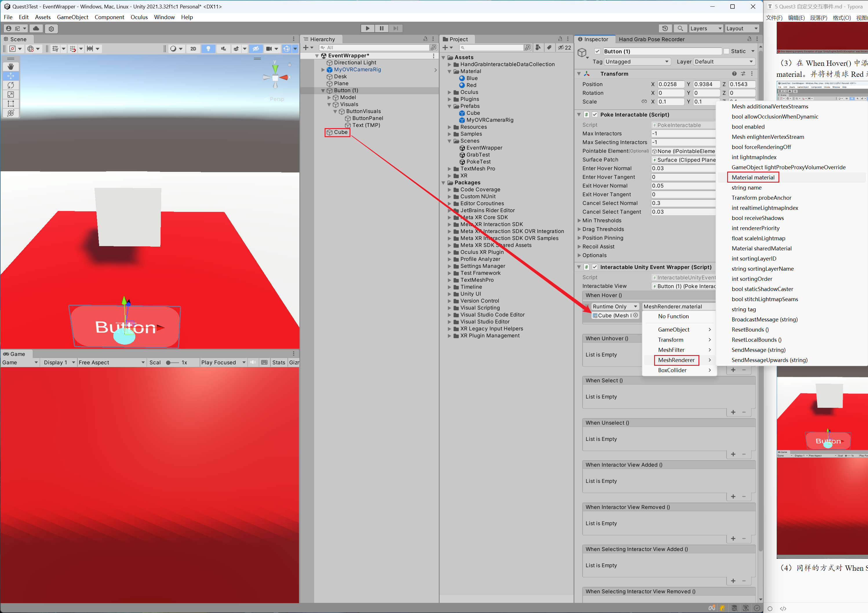Select MeshRenderer from the context menu

click(676, 360)
